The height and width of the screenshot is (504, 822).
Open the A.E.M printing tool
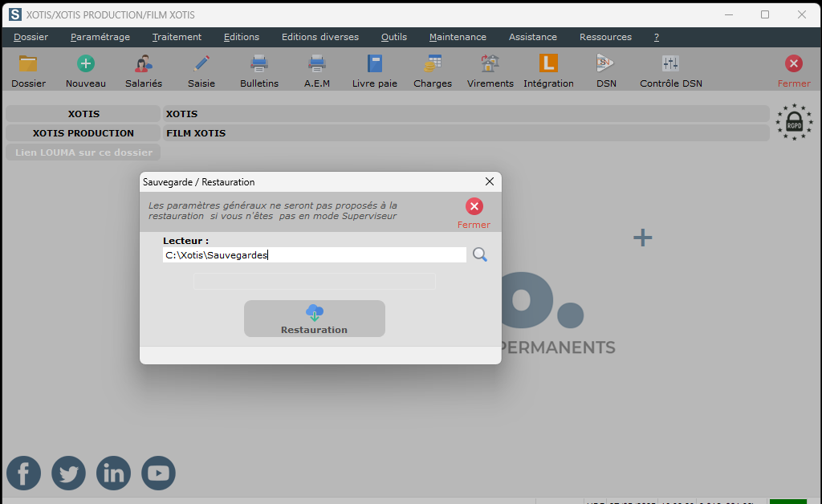316,71
